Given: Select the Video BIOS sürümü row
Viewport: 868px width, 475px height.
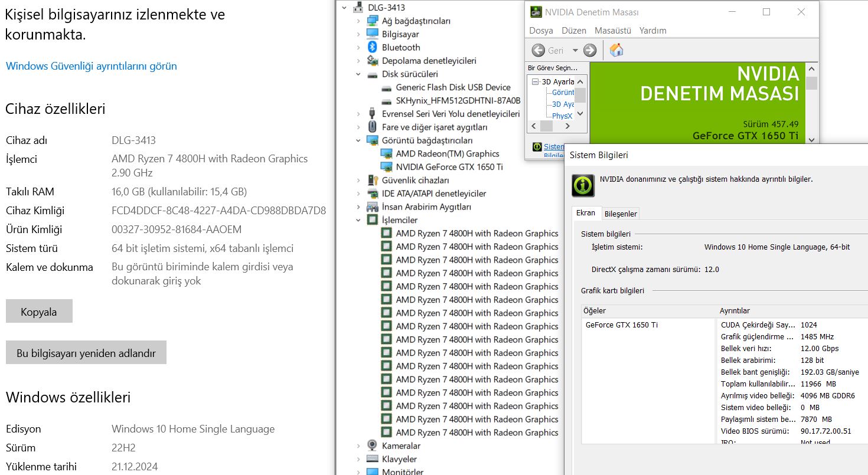Looking at the screenshot, I should point(794,431).
